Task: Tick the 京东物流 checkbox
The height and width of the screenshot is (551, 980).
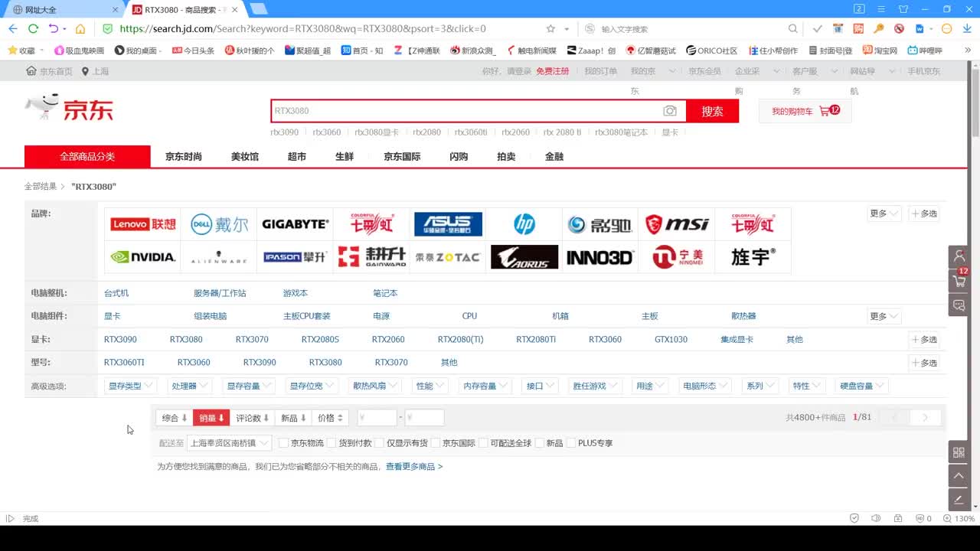Action: pyautogui.click(x=284, y=443)
